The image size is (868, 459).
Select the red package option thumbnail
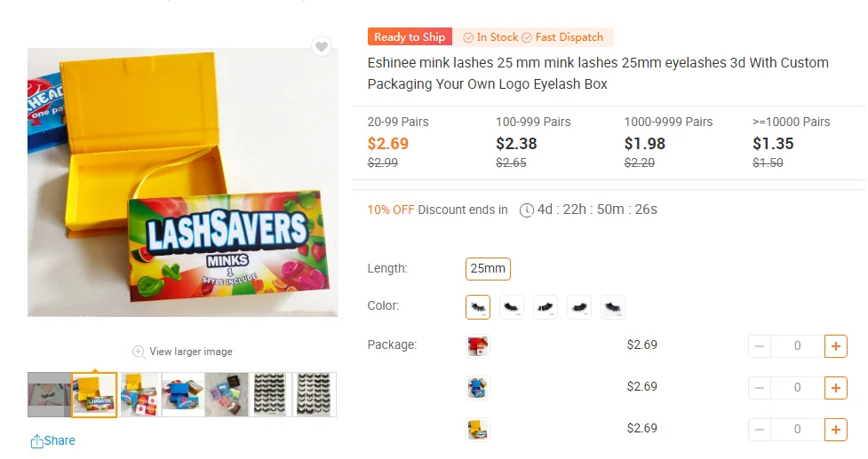(478, 345)
